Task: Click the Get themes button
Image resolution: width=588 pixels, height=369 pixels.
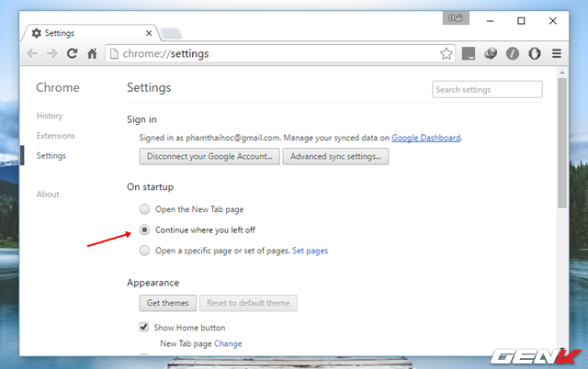Action: 168,303
